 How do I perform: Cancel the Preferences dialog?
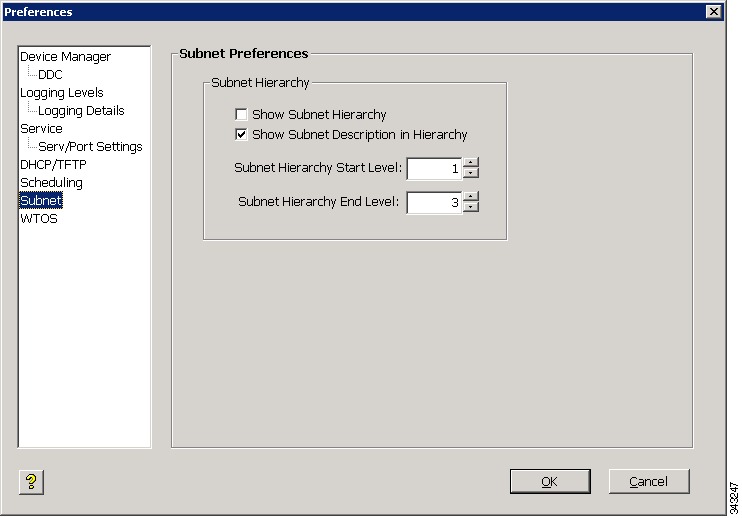(x=649, y=482)
